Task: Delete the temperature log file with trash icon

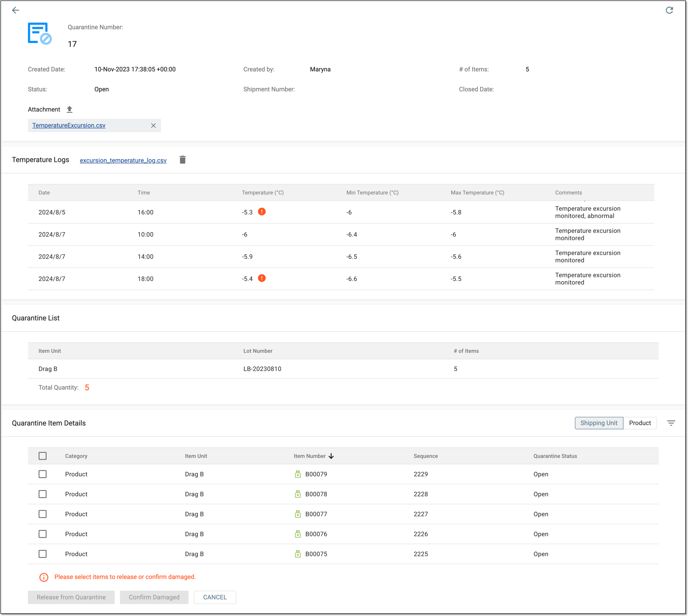Action: (x=182, y=160)
